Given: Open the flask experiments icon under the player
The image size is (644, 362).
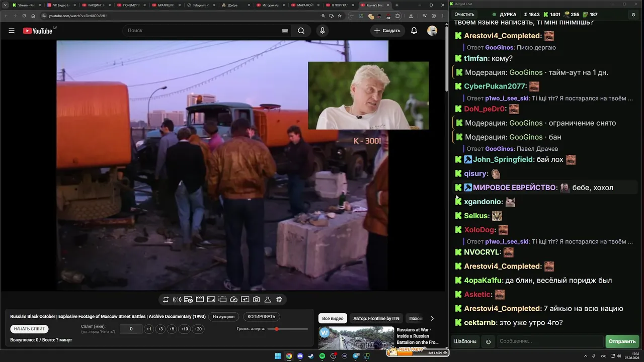Looking at the screenshot, I should coord(268,300).
